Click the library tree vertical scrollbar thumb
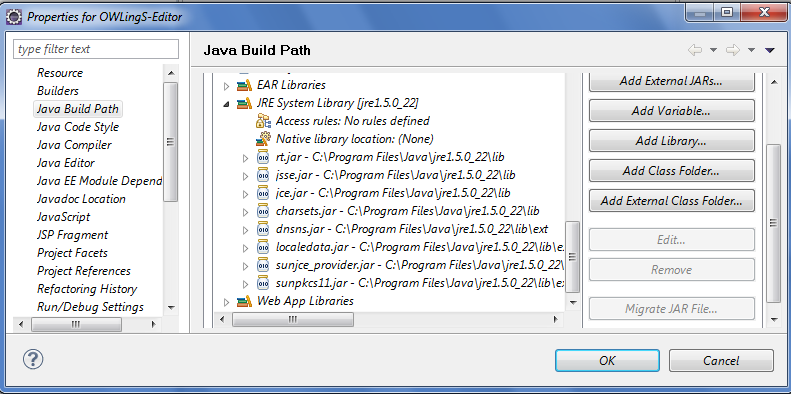Viewport: 791px width, 394px height. [572, 257]
